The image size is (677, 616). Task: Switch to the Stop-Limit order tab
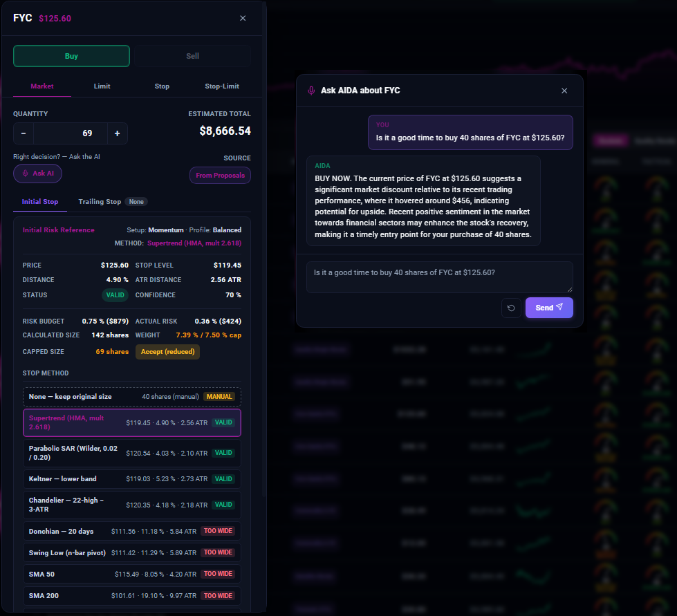tap(222, 86)
